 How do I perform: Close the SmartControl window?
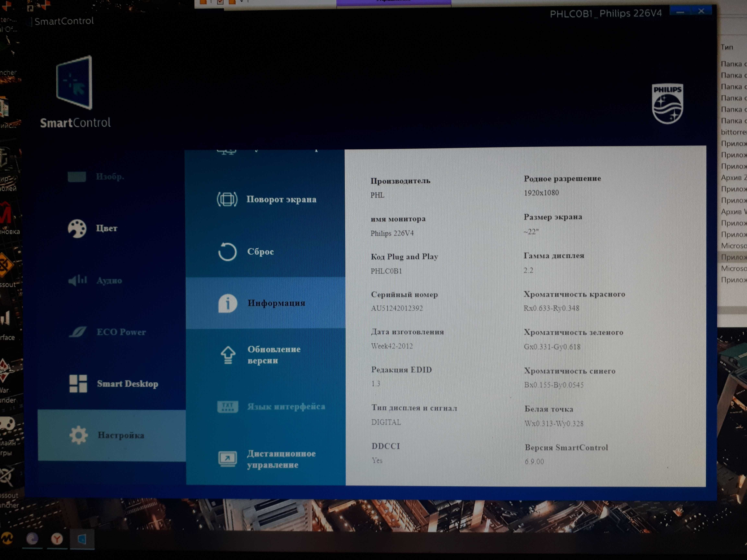tap(701, 11)
